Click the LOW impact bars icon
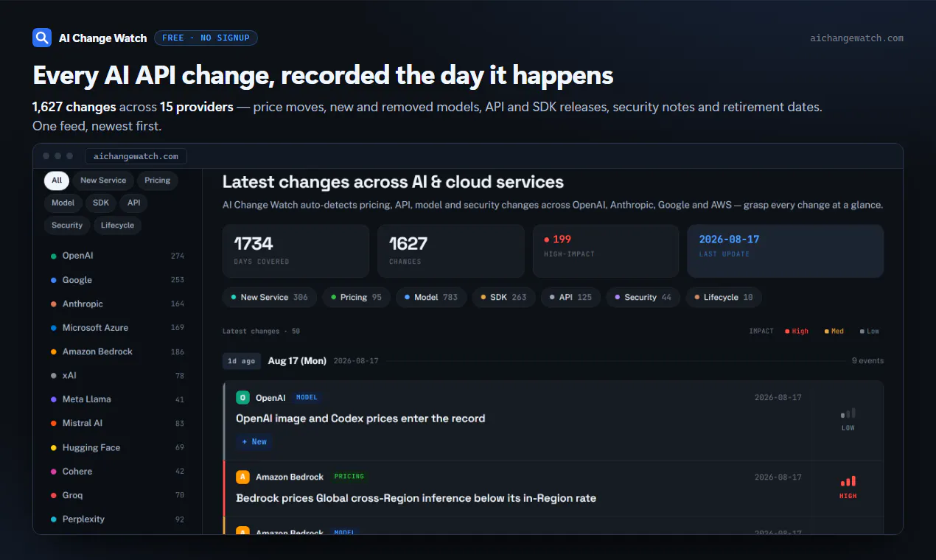This screenshot has width=936, height=560. pyautogui.click(x=848, y=413)
